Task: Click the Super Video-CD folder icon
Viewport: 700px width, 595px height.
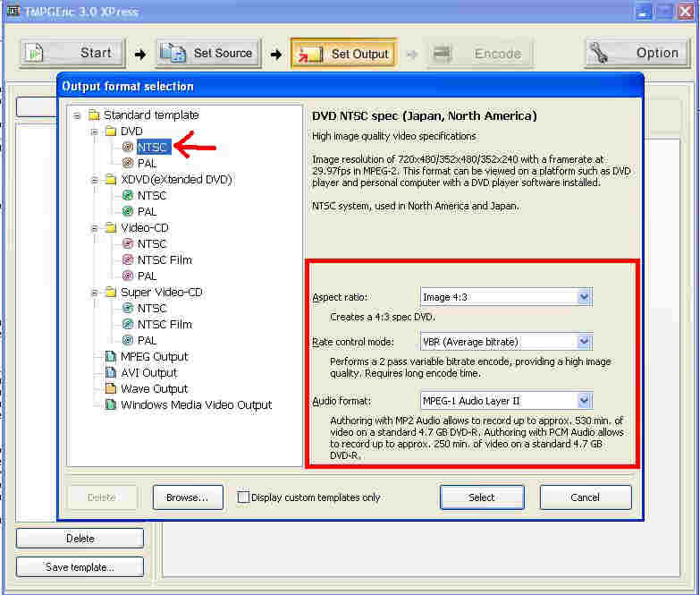Action: 111,293
